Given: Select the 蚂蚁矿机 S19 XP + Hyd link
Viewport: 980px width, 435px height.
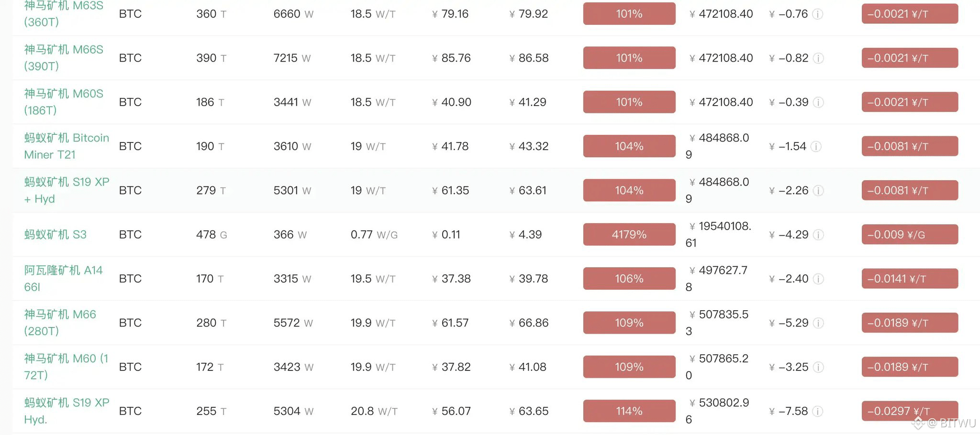Looking at the screenshot, I should [x=66, y=190].
